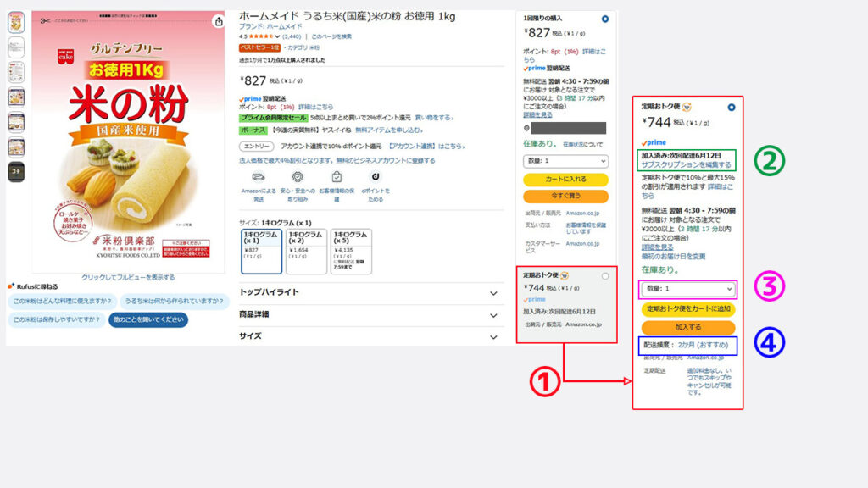Click the share icon next to the product title
The image size is (868, 488).
point(219,21)
